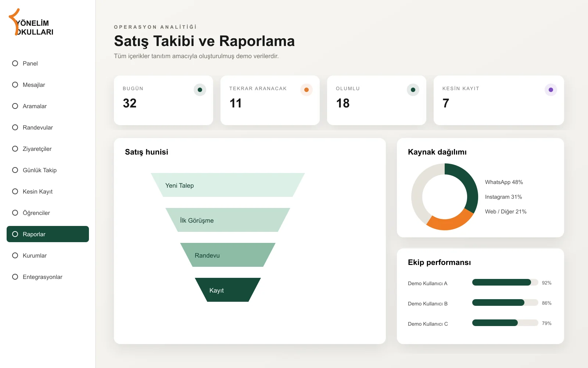Screen dimensions: 588x368
Task: Click the Yönelim Okulları logo
Action: point(31,23)
